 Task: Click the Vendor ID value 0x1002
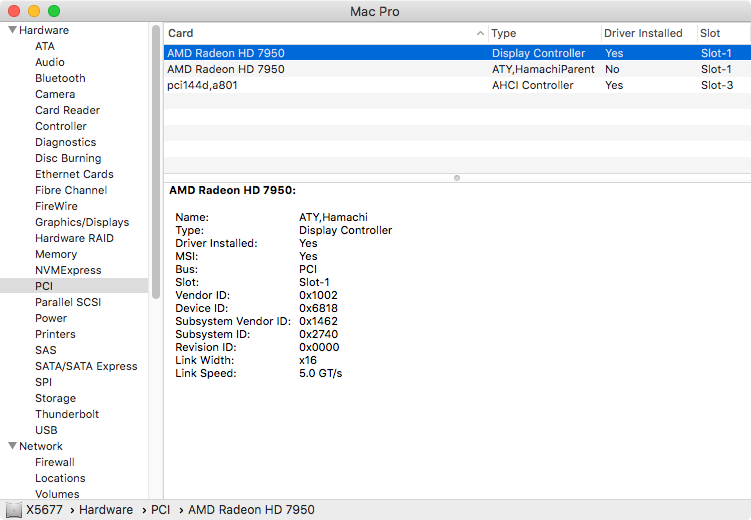click(x=319, y=295)
